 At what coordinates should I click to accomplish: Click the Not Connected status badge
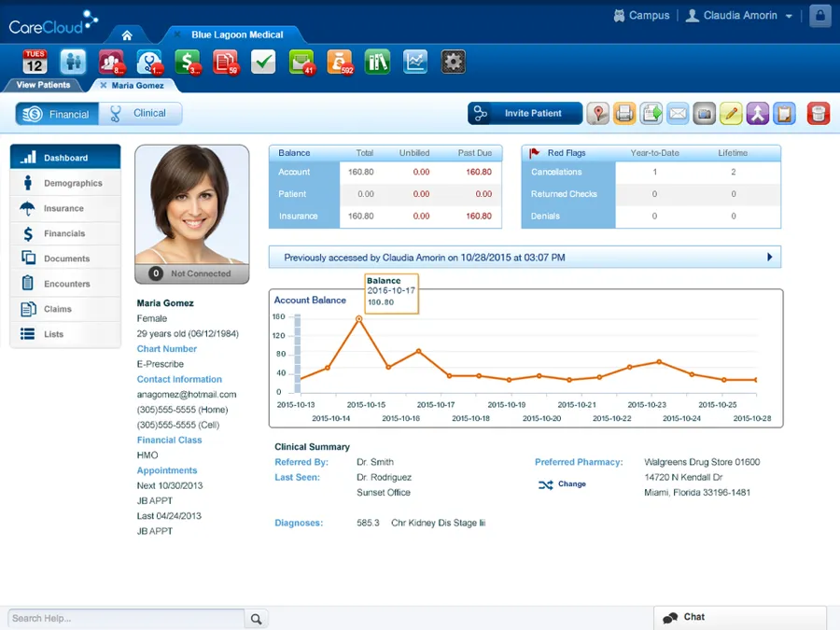(191, 273)
